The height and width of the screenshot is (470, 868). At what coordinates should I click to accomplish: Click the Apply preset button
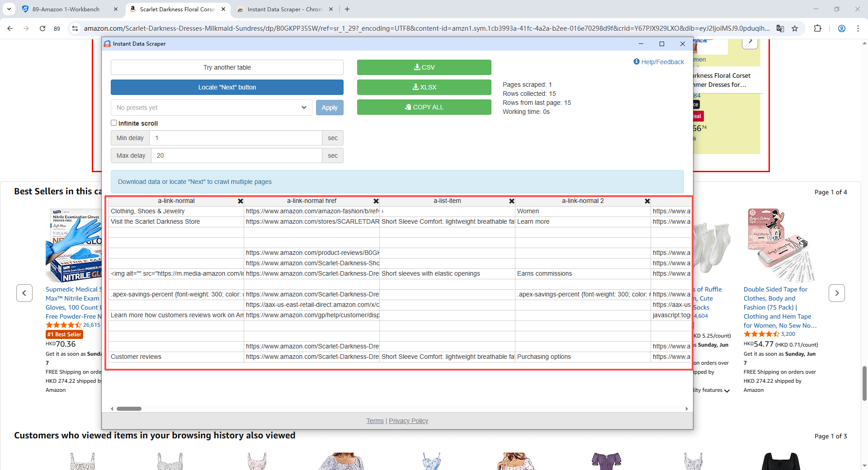pyautogui.click(x=330, y=108)
